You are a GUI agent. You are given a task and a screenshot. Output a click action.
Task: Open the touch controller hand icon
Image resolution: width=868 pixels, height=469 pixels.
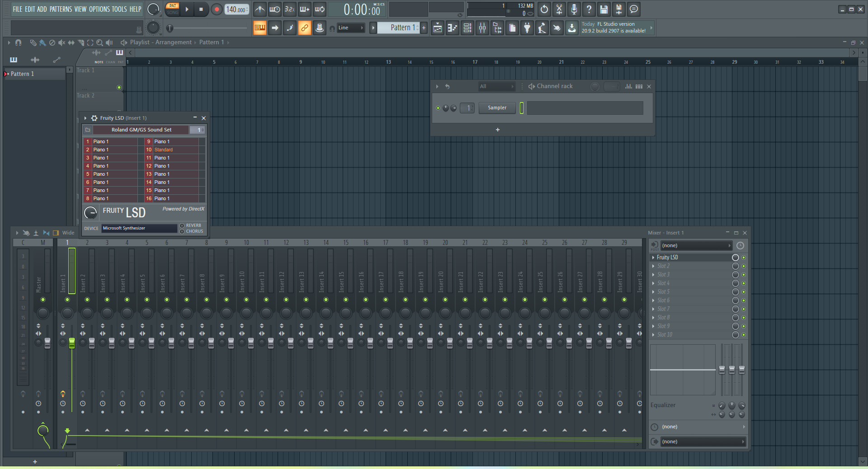click(x=557, y=28)
